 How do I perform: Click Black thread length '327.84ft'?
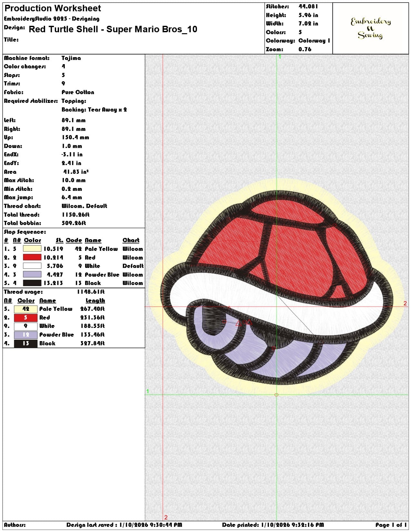tap(93, 343)
